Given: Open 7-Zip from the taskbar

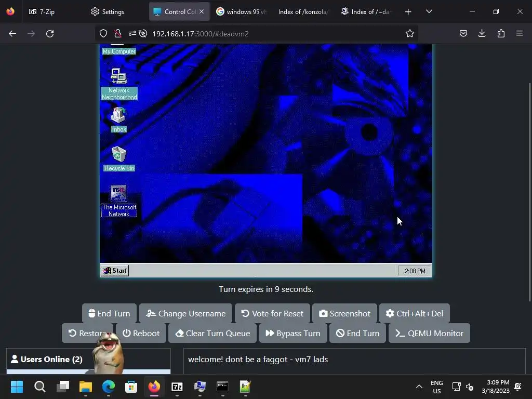Looking at the screenshot, I should 177,387.
